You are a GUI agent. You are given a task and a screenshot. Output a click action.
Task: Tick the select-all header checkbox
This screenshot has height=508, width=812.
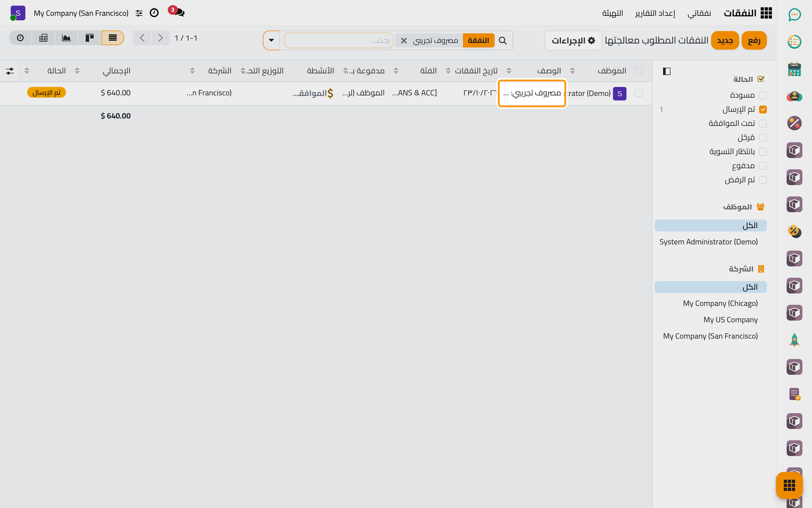click(639, 71)
